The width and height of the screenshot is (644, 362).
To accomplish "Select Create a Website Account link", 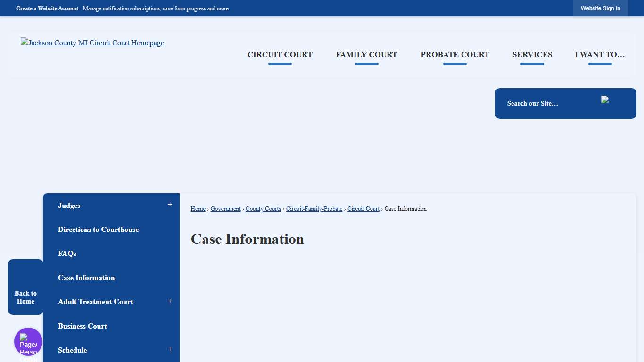I will (x=47, y=8).
